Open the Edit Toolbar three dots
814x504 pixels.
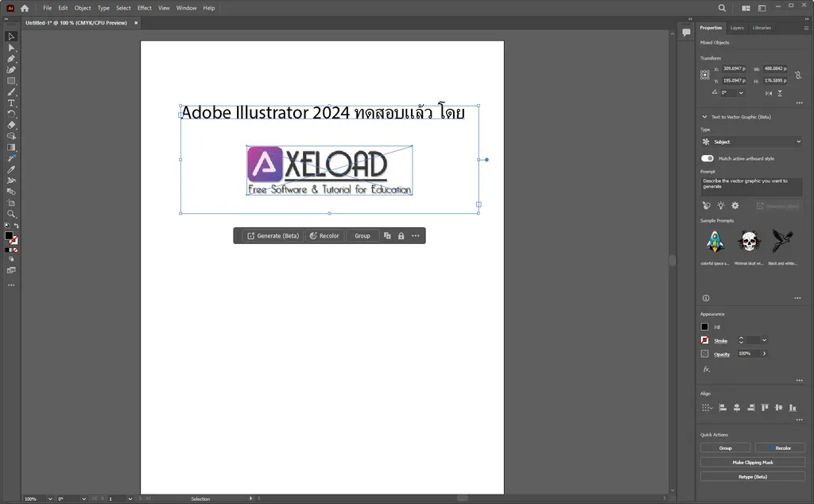(x=11, y=285)
